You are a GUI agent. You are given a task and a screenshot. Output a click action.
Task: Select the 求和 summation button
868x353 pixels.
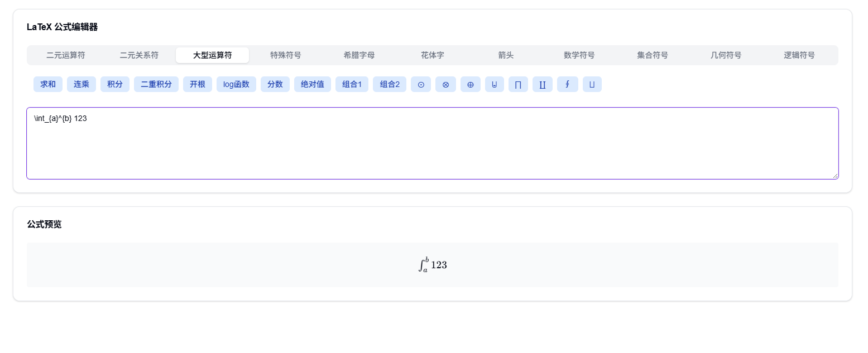point(47,84)
